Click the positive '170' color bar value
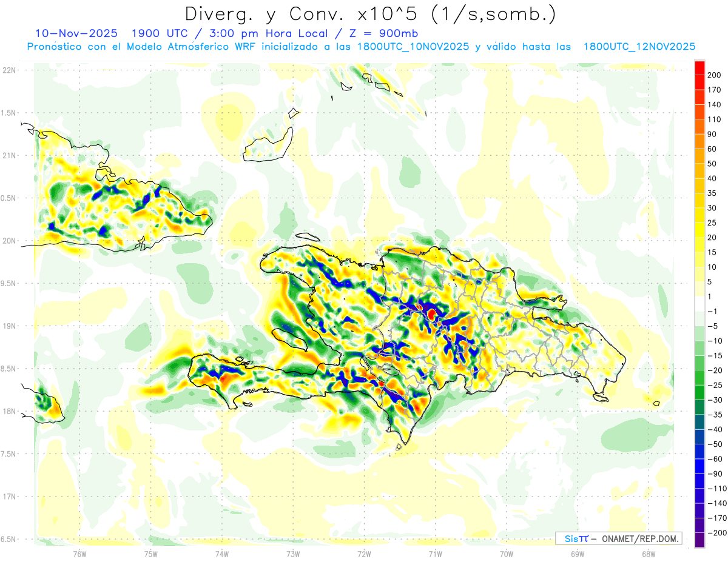This screenshot has width=728, height=562. coord(715,90)
